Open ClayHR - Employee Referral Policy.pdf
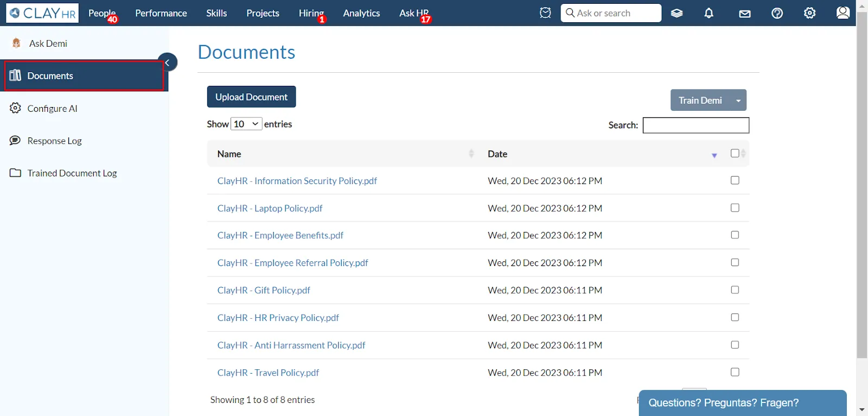This screenshot has width=868, height=416. point(292,263)
